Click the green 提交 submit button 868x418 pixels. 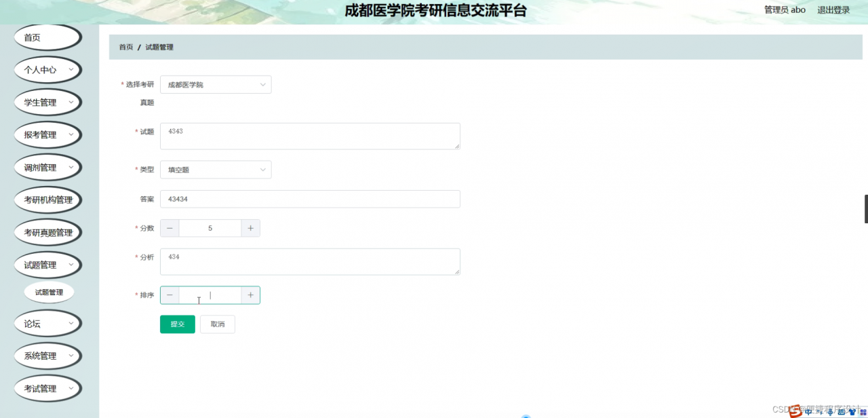point(177,324)
